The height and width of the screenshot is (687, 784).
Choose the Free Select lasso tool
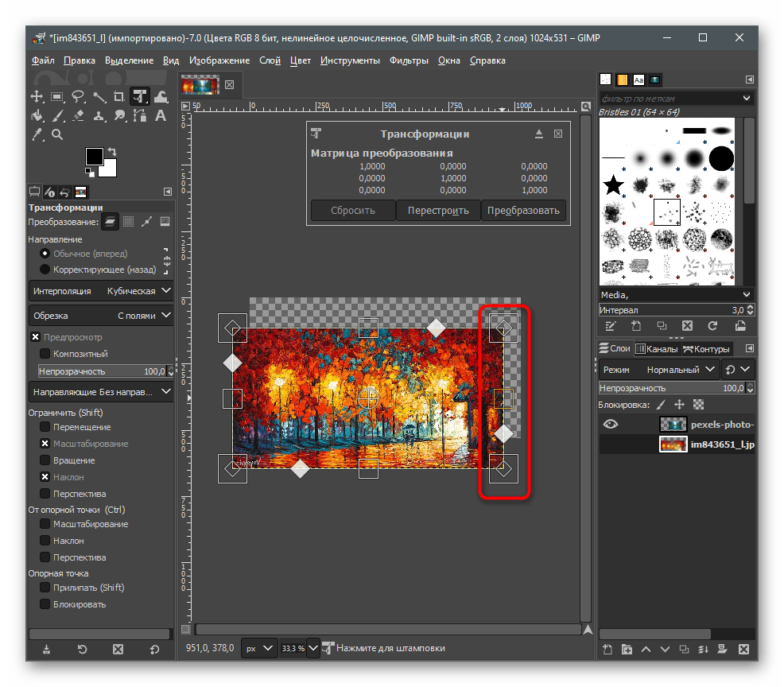[x=78, y=97]
